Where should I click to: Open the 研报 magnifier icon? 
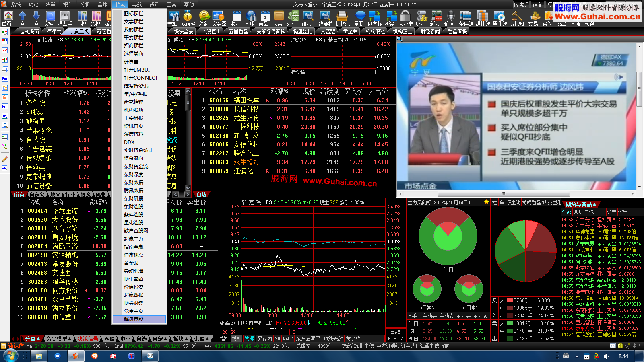click(x=307, y=19)
